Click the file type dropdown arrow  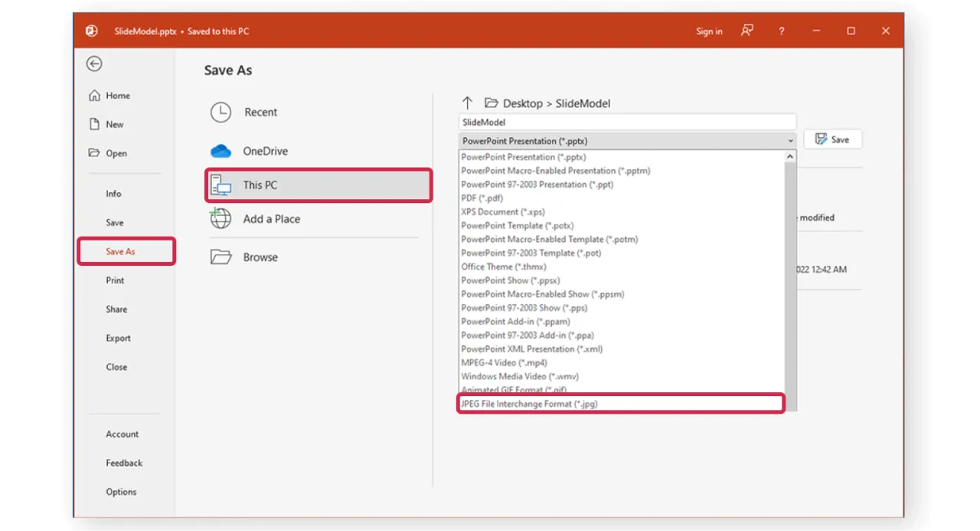[x=791, y=141]
